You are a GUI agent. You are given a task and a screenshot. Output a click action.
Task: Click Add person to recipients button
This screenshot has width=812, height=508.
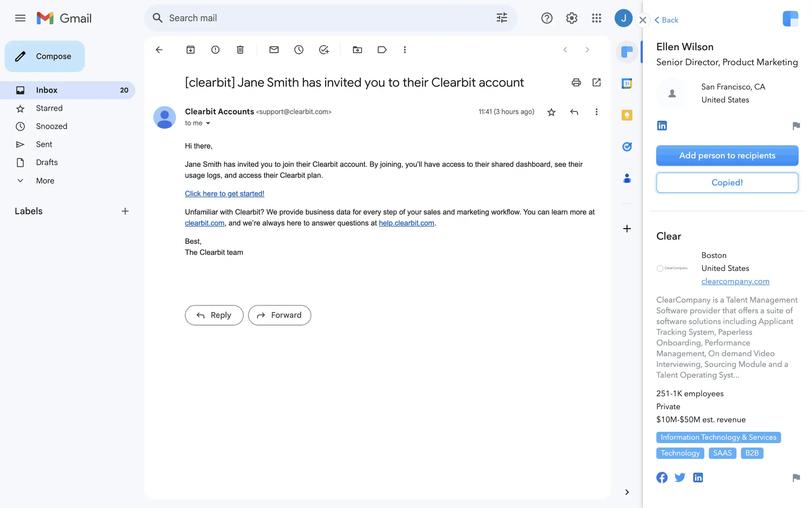pyautogui.click(x=727, y=155)
